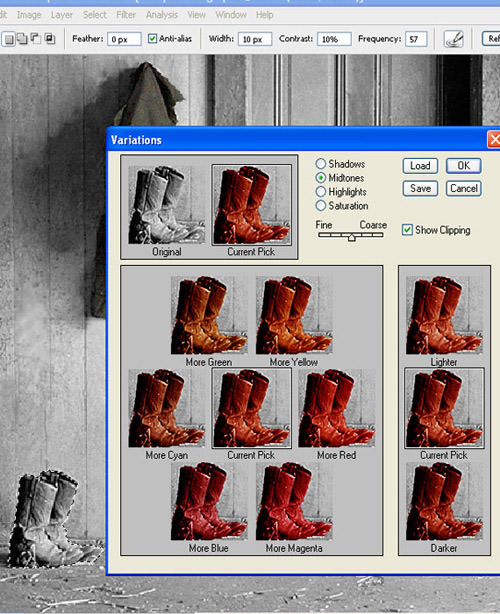This screenshot has width=500, height=614.
Task: Open the Filter menu
Action: click(x=126, y=15)
